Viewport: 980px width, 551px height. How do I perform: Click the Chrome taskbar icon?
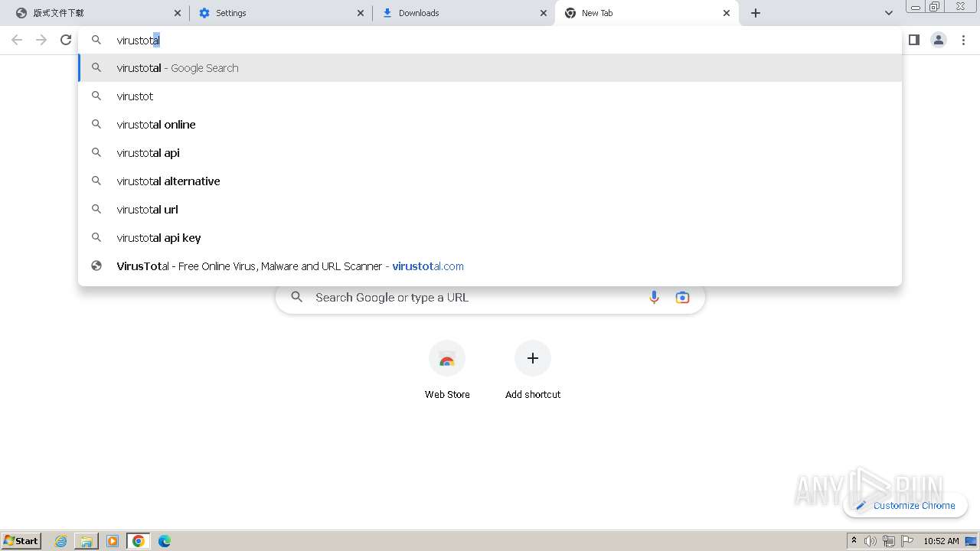(139, 541)
